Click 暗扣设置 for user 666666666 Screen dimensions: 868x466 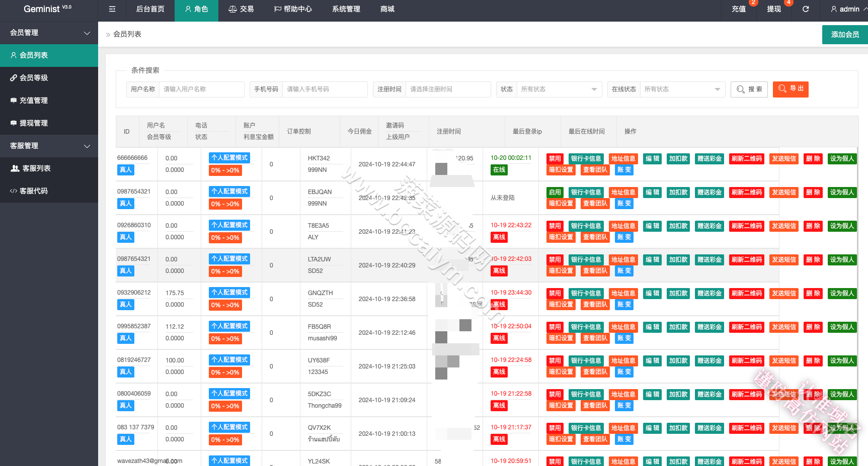[561, 170]
